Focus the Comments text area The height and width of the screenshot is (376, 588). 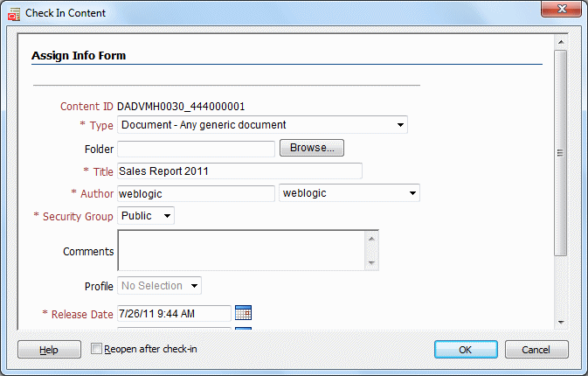tap(241, 251)
